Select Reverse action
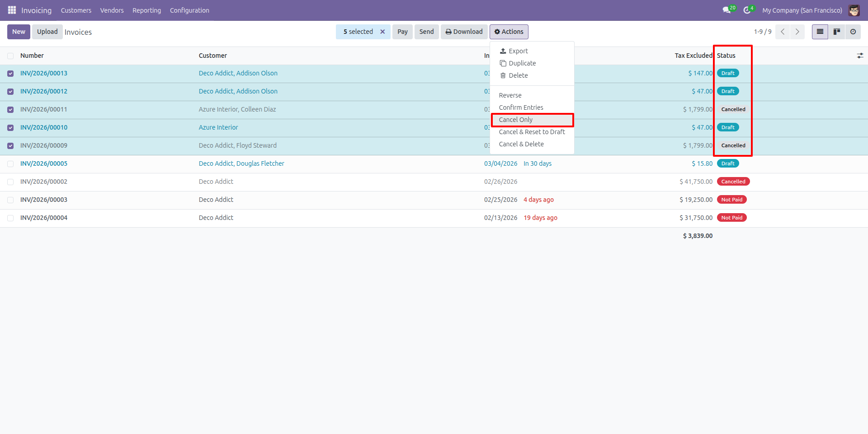The width and height of the screenshot is (868, 434). point(532,95)
